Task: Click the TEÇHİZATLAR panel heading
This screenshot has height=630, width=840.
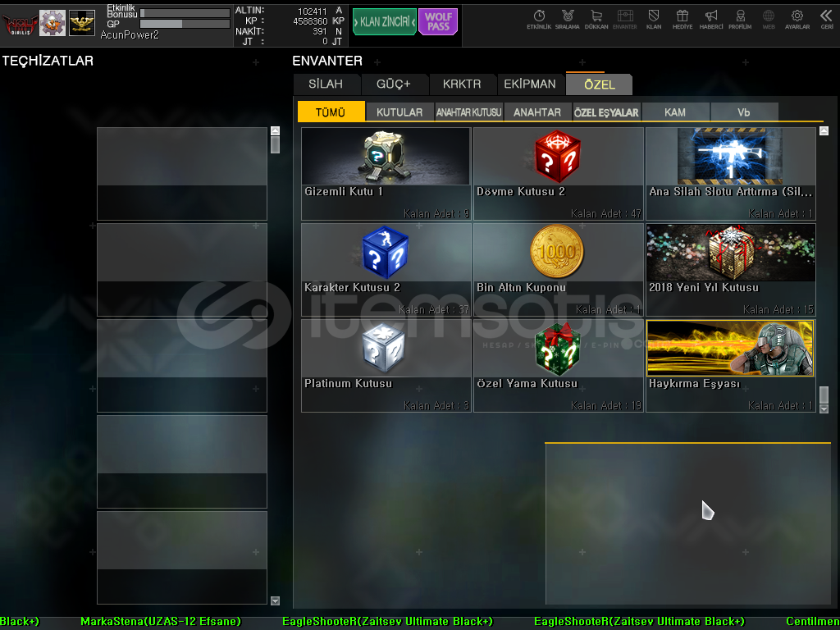Action: [48, 61]
